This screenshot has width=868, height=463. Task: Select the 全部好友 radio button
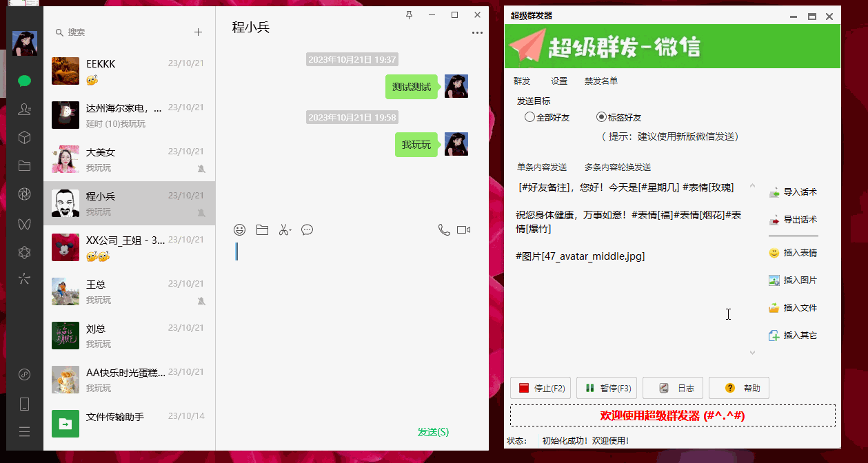(x=529, y=117)
